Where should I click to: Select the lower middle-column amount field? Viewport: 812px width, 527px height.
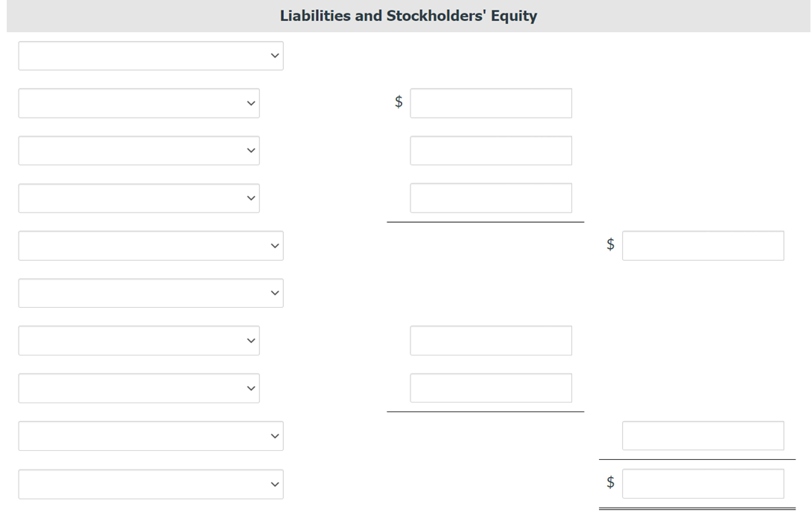pos(491,388)
